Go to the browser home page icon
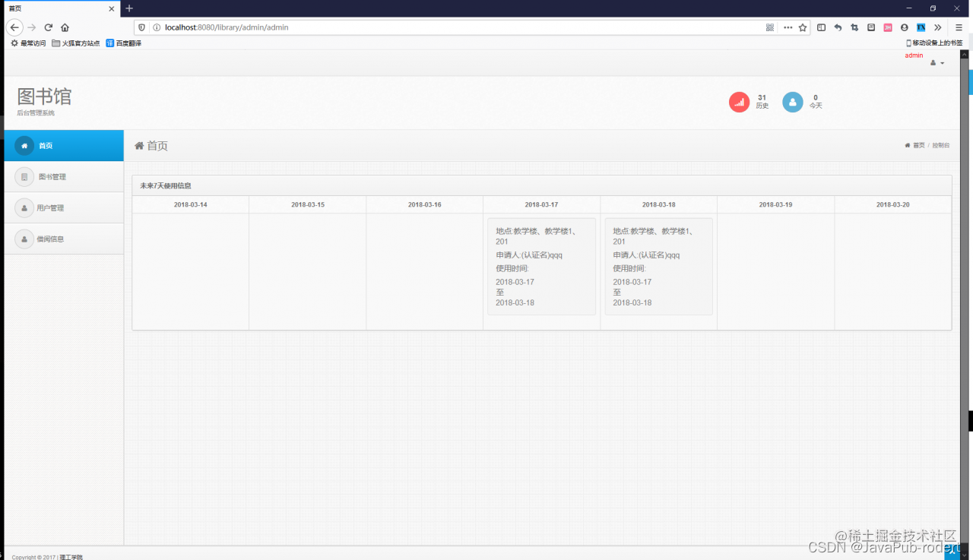973x560 pixels. coord(65,27)
